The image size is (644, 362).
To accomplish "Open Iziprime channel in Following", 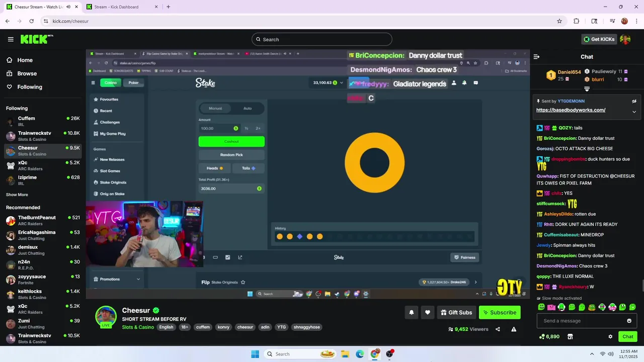I will coord(43,180).
